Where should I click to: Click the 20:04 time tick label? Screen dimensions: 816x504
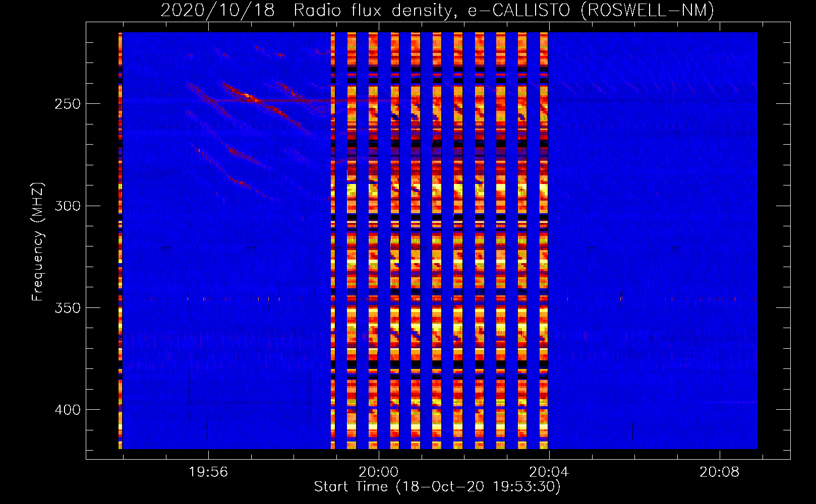[x=549, y=472]
